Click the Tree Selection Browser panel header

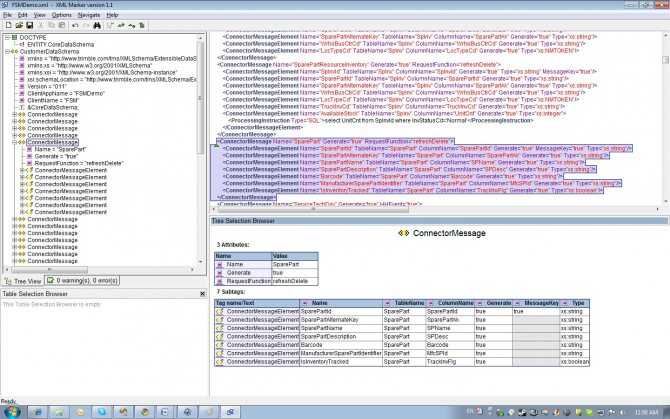pos(440,221)
